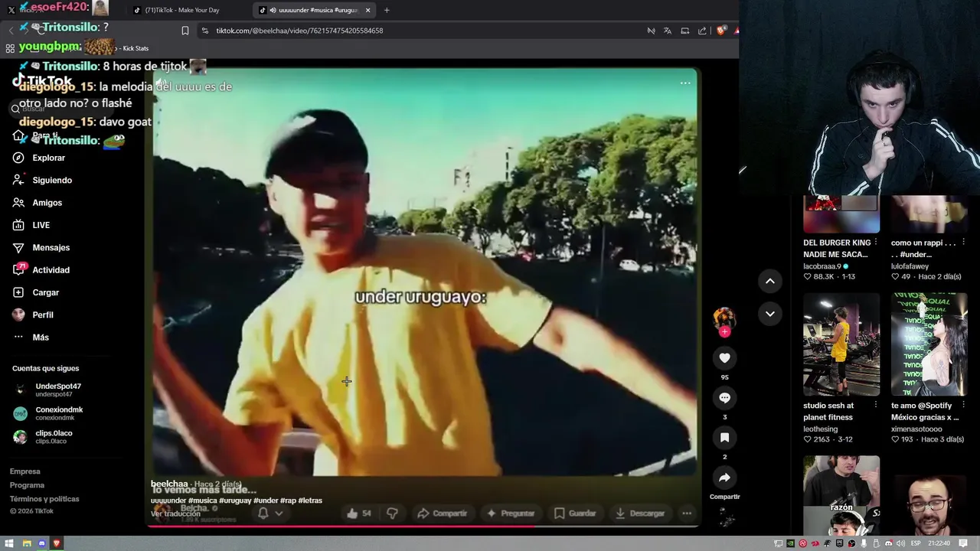Open File Explorer from the taskbar
The image size is (980, 551).
[x=27, y=543]
